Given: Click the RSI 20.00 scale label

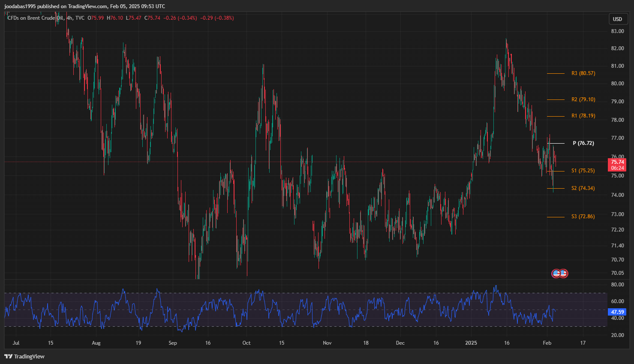Looking at the screenshot, I should tap(617, 335).
